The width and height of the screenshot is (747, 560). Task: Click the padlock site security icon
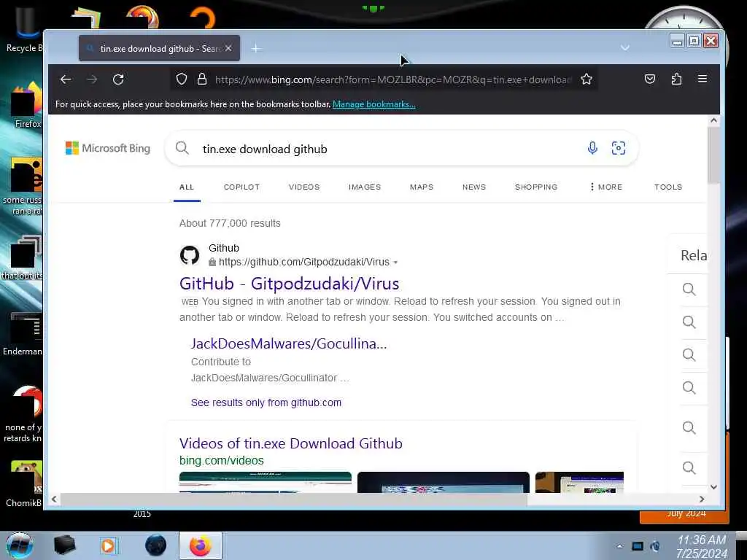coord(202,79)
